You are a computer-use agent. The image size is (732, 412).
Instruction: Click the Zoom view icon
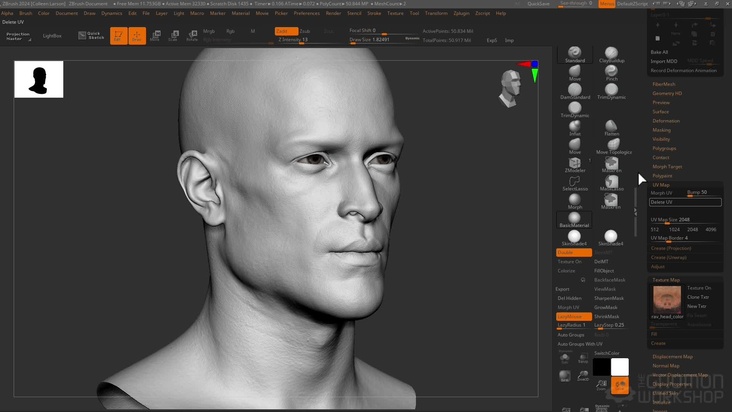coord(601,385)
